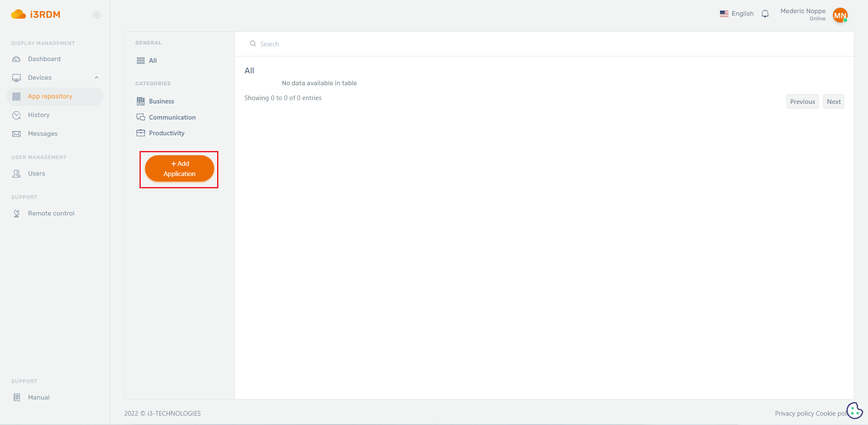Open the notifications bell
This screenshot has width=868, height=425.
(765, 14)
